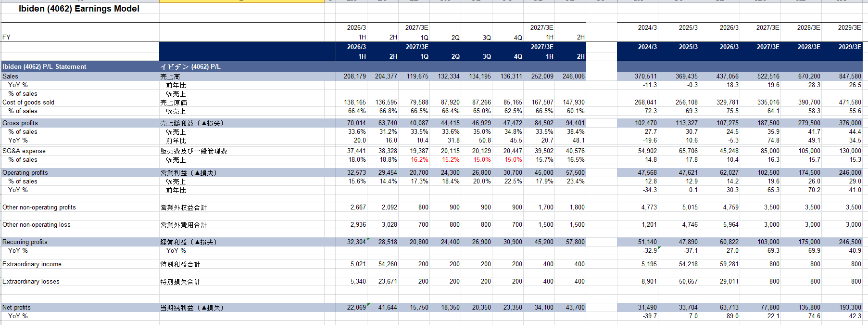Select the recurring profit value 32,304
The width and height of the screenshot is (868, 325).
pyautogui.click(x=356, y=242)
